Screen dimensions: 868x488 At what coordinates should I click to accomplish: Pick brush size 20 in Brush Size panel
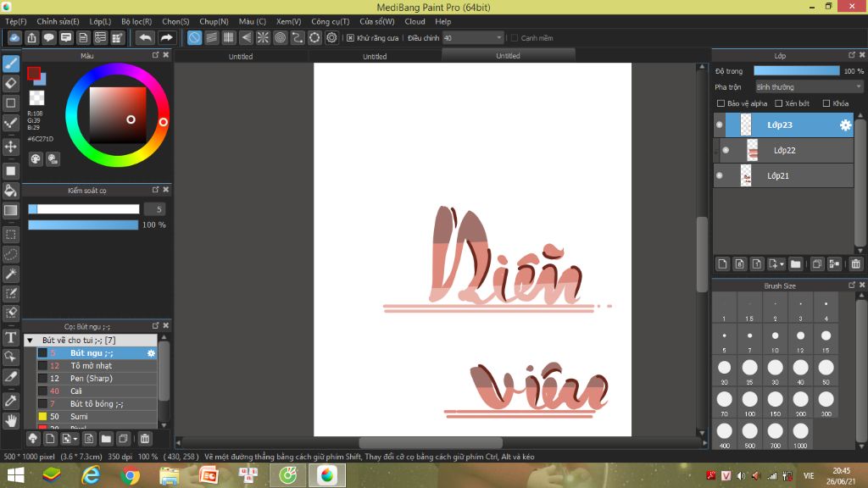[724, 371]
